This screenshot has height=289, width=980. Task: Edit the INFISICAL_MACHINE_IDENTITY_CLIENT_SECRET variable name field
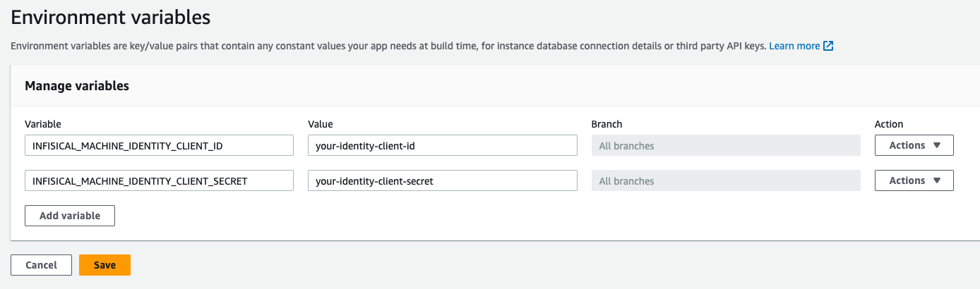[159, 180]
